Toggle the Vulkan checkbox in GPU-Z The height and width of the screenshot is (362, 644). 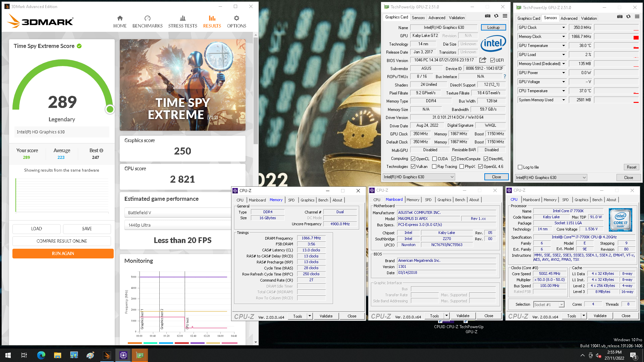click(413, 167)
